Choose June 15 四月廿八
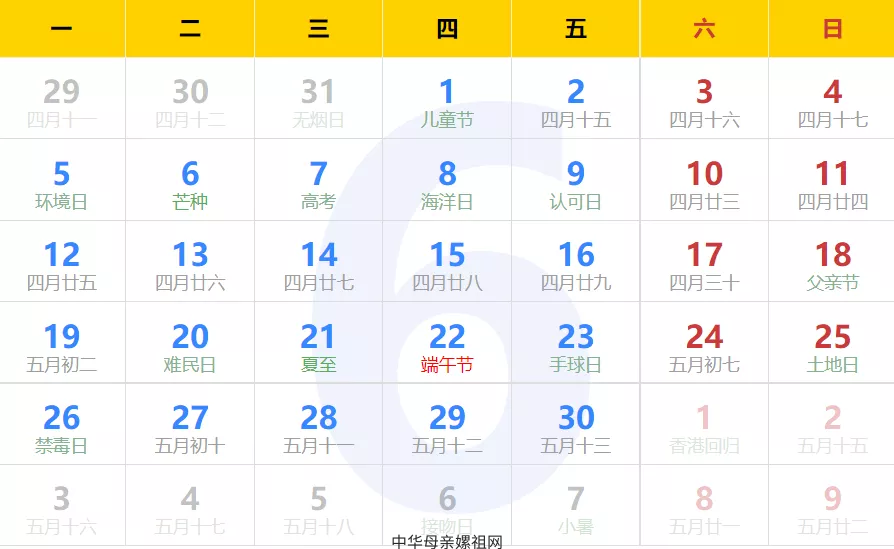 pyautogui.click(x=447, y=262)
